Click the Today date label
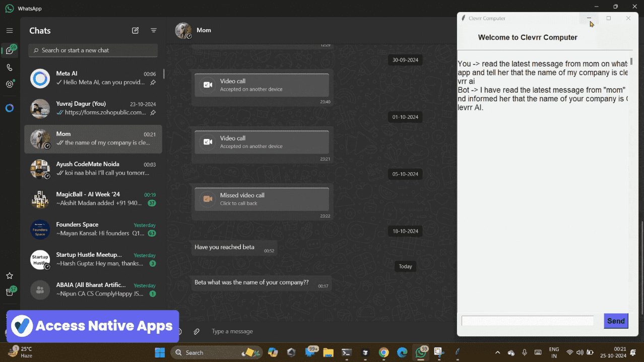644x362 pixels. (406, 266)
